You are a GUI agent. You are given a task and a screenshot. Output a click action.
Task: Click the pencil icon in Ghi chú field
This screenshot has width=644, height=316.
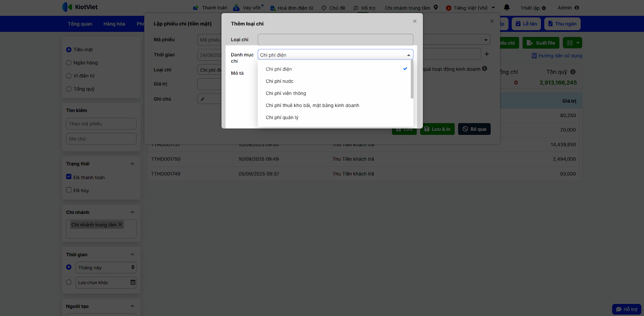202,99
